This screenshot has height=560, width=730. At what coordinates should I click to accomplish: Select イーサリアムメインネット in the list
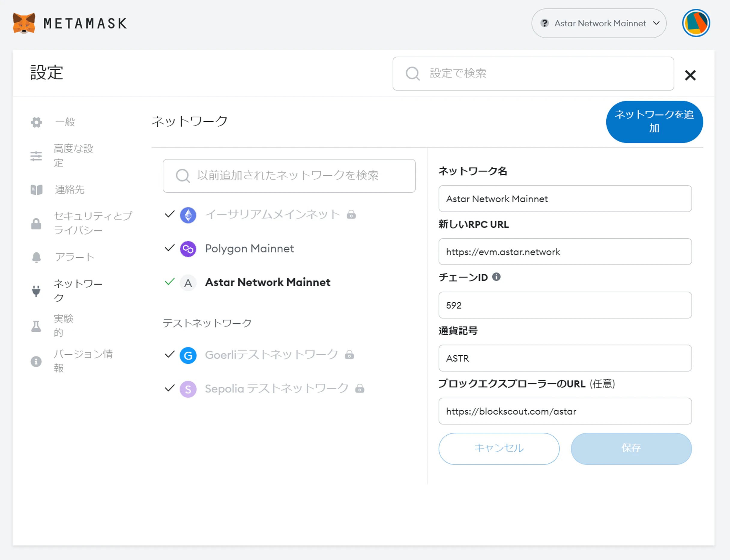pyautogui.click(x=272, y=214)
